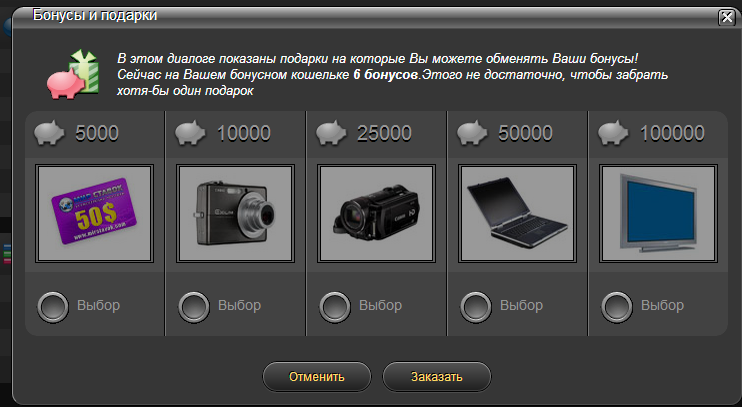Click the piggy bank icon beside 5000
This screenshot has height=407, width=742.
49,133
